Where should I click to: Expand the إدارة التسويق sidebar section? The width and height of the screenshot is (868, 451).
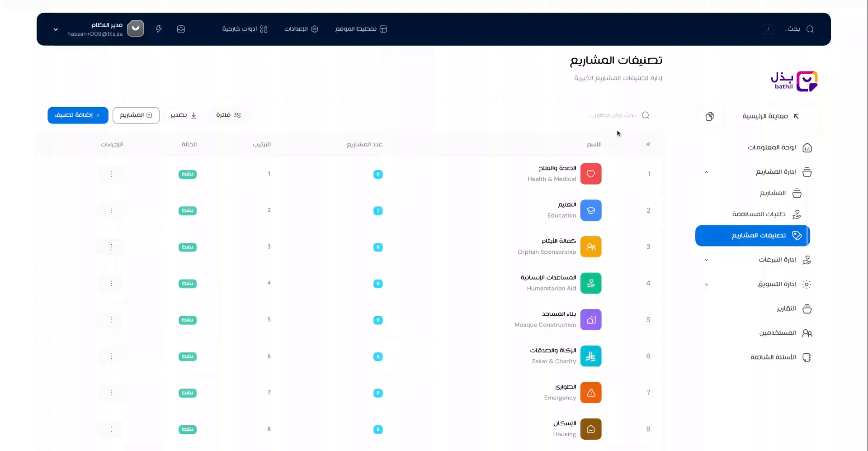click(706, 285)
